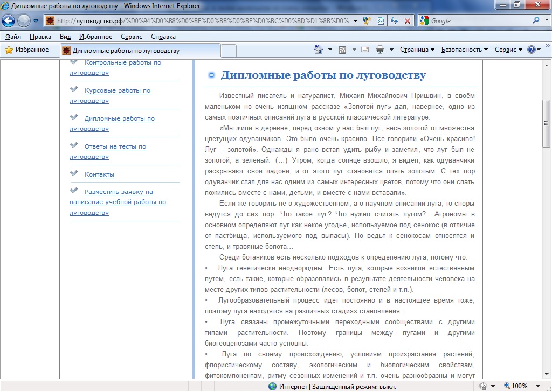Click the status bar privacy icon
Viewport: 552px width, 392px height.
[x=482, y=387]
